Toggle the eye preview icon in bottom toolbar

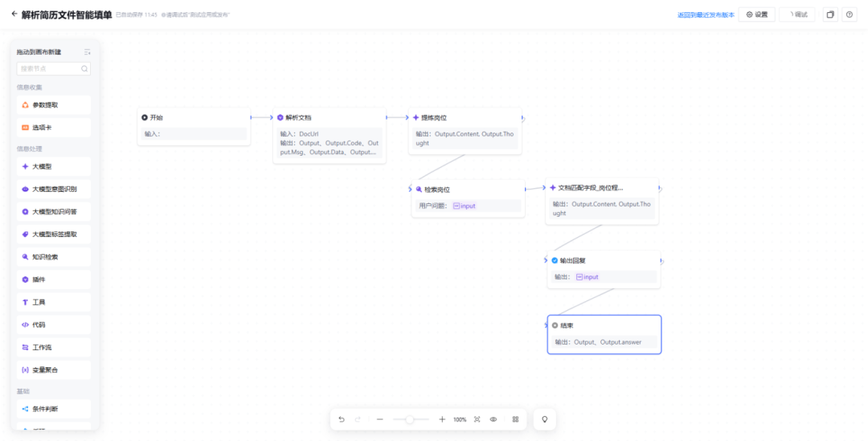coord(493,419)
